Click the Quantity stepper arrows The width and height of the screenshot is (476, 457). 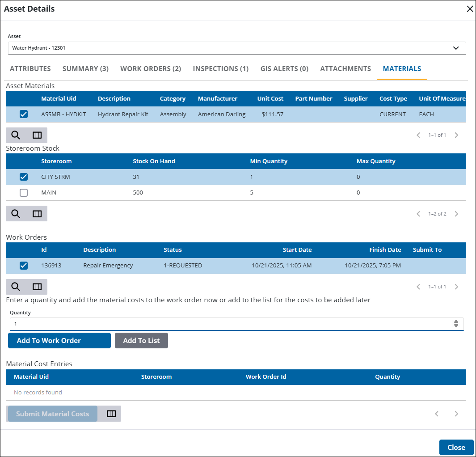tap(456, 324)
